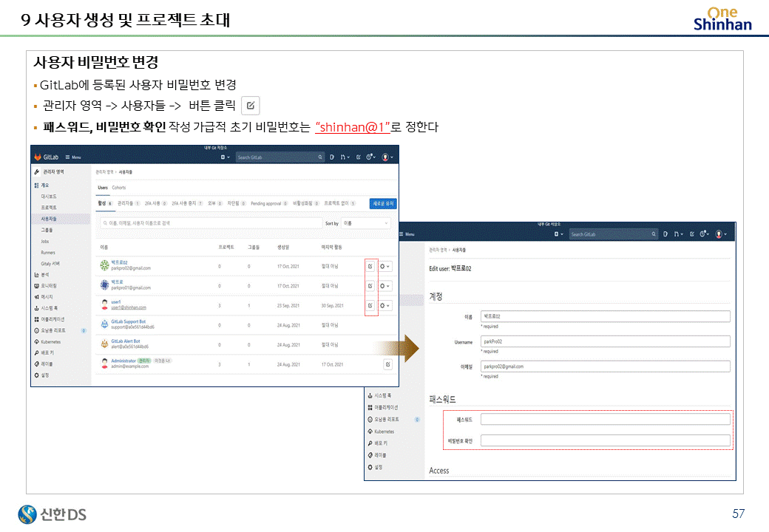Click 어플리케이션 grid icon in users list sidebar
The image size is (769, 532).
point(37,319)
